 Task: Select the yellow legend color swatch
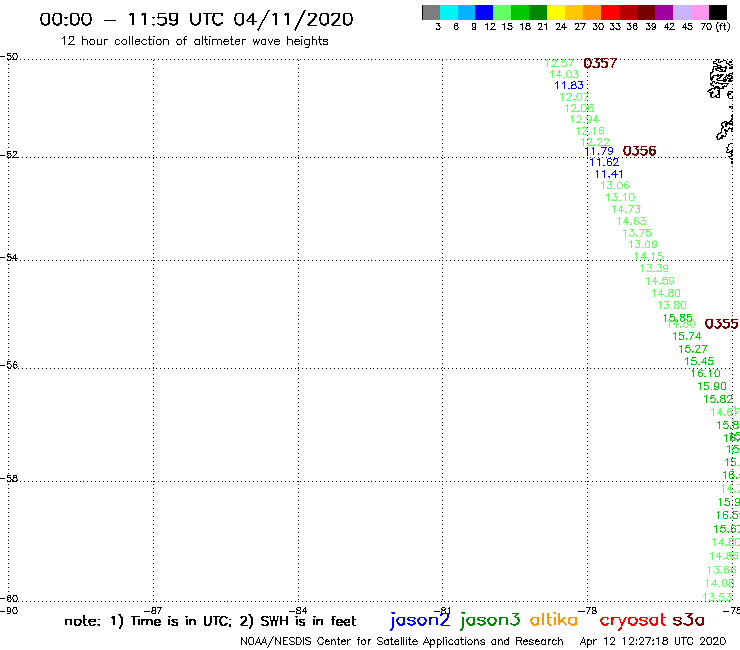(556, 12)
